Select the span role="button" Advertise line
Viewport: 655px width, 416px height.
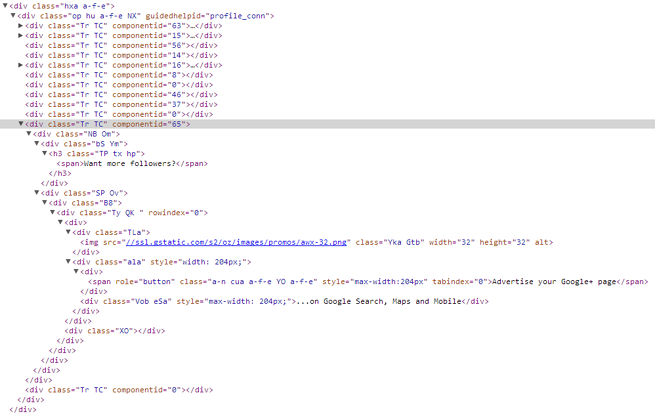[x=368, y=282]
